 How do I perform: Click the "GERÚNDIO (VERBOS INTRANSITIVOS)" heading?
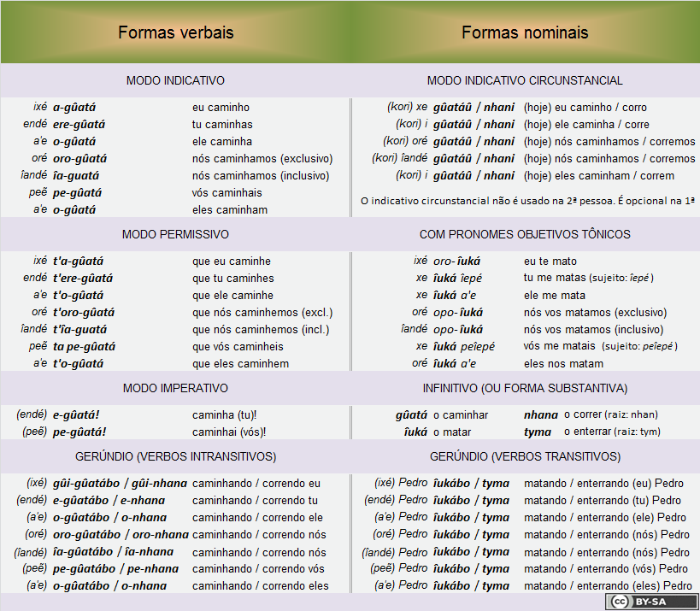pos(175,456)
